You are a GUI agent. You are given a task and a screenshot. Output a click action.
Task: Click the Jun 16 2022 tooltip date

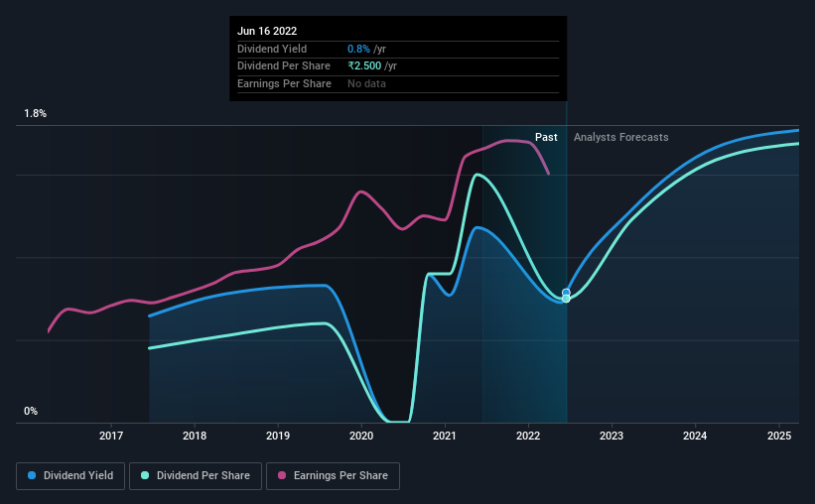(267, 31)
